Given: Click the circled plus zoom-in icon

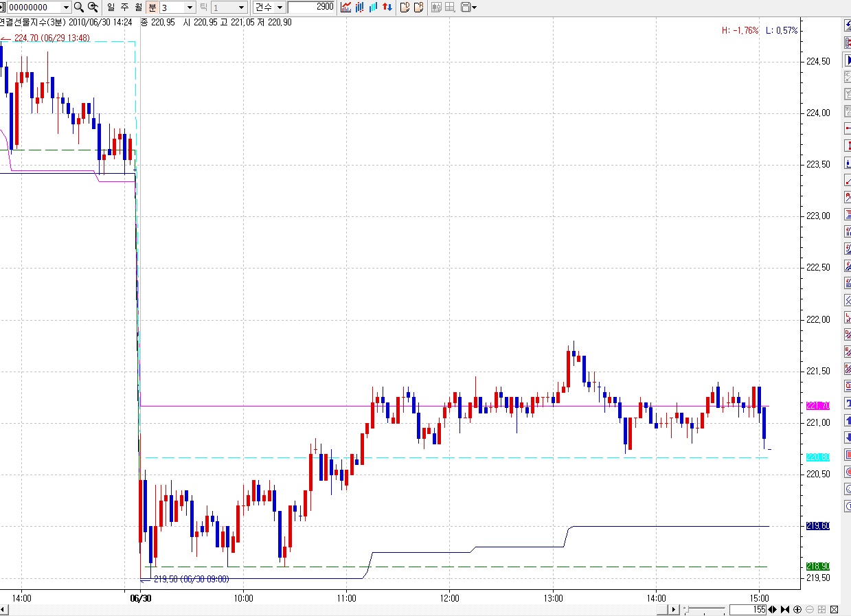Looking at the screenshot, I should coord(797,610).
